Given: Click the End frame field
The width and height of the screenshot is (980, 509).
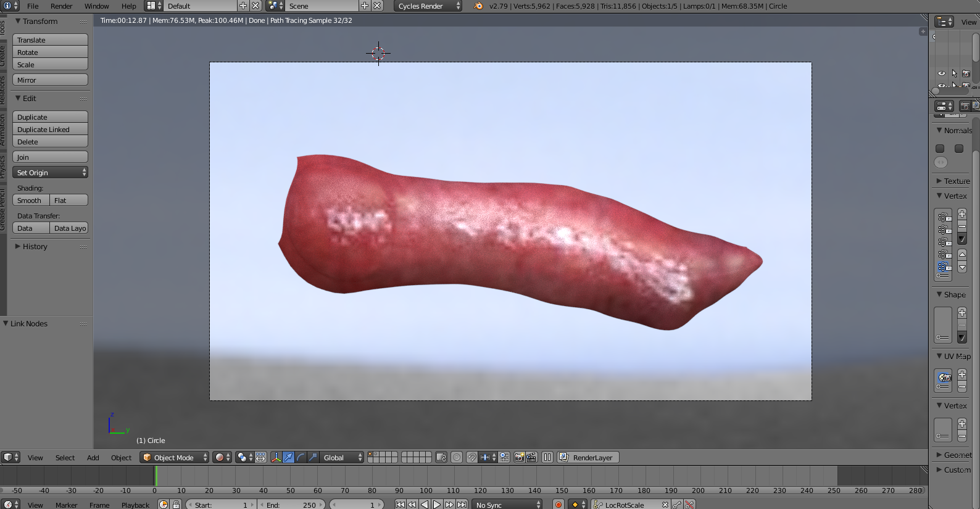Looking at the screenshot, I should click(291, 505).
